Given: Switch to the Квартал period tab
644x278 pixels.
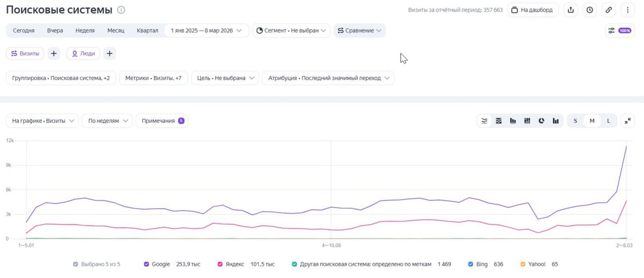Looking at the screenshot, I should pos(148,31).
